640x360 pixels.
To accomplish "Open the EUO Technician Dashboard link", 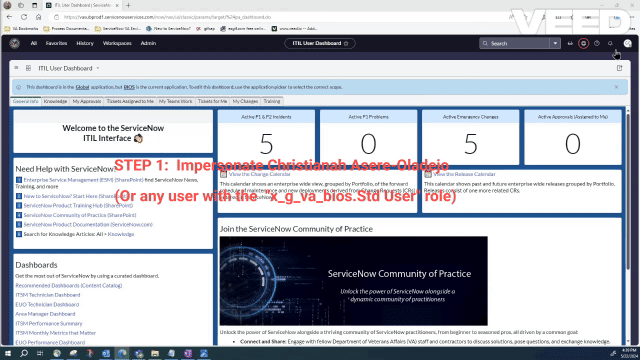I will [x=47, y=304].
